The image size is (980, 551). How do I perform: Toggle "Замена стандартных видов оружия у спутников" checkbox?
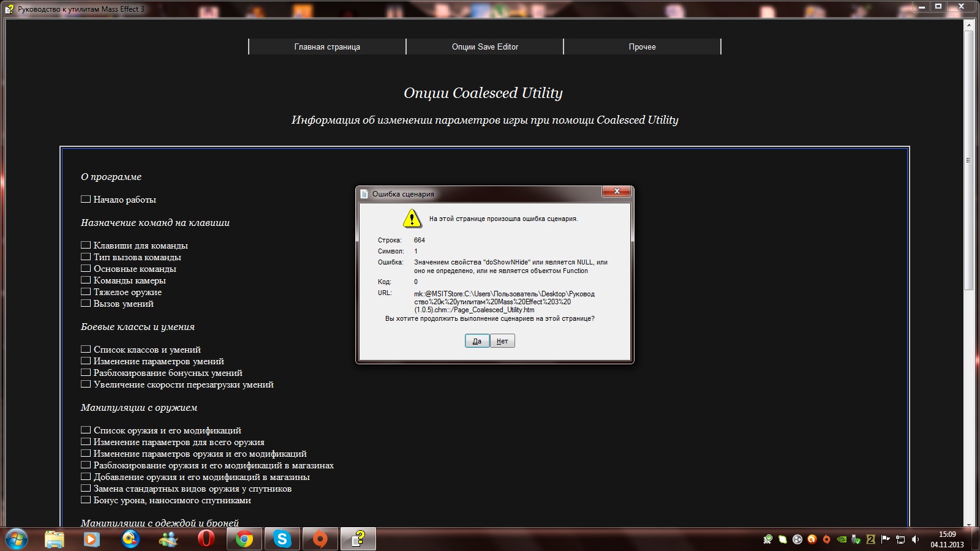(86, 488)
